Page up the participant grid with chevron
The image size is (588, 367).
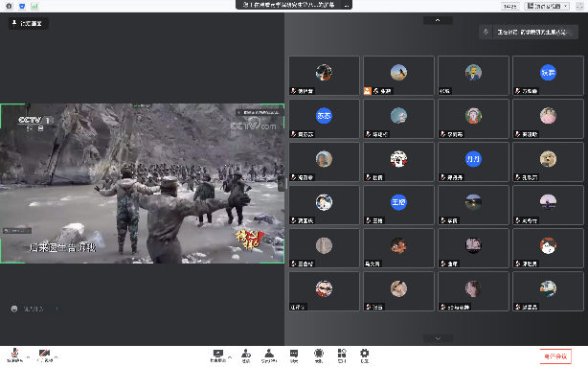click(x=438, y=20)
